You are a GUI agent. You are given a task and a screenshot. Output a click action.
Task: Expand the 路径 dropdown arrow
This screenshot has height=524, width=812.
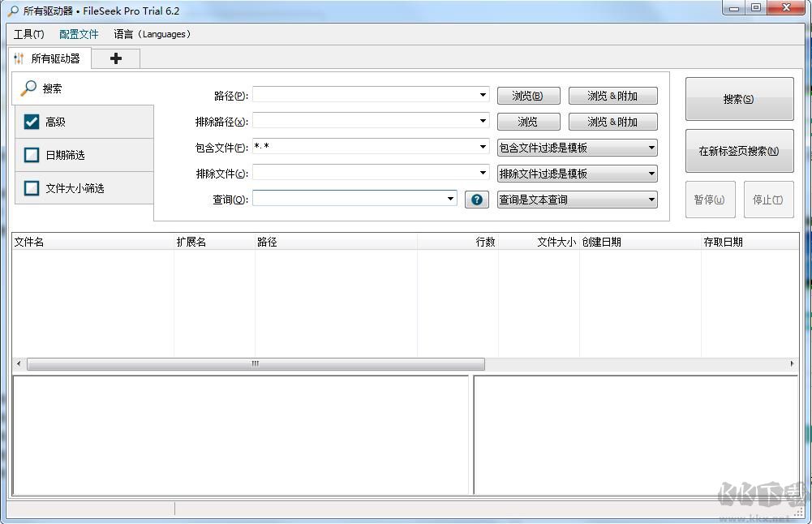pyautogui.click(x=484, y=95)
